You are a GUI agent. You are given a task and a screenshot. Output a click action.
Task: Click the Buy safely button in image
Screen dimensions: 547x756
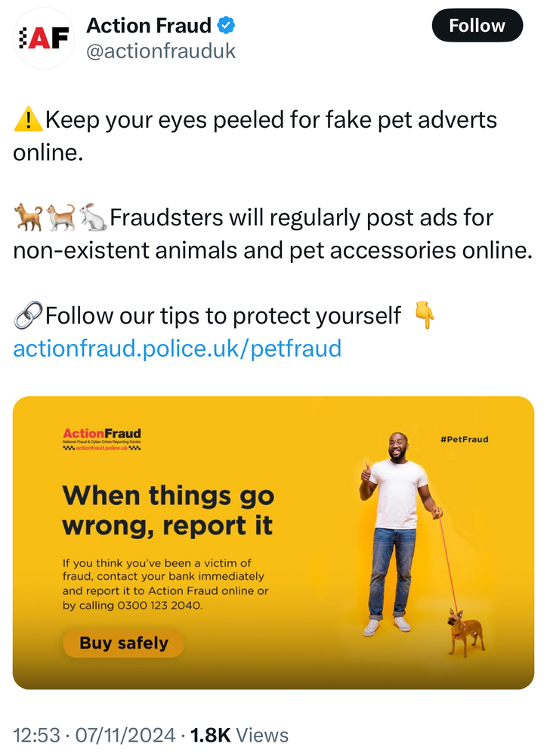123,643
